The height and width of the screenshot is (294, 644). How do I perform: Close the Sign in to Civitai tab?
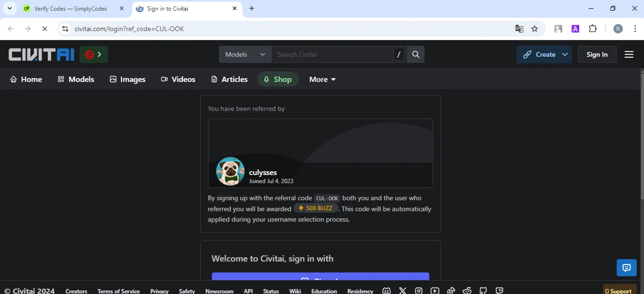click(234, 9)
